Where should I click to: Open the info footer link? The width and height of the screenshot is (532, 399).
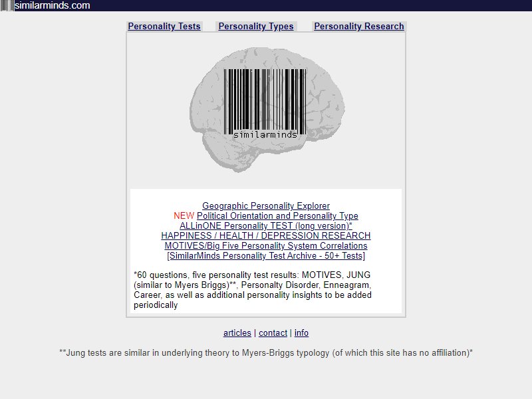(x=301, y=333)
